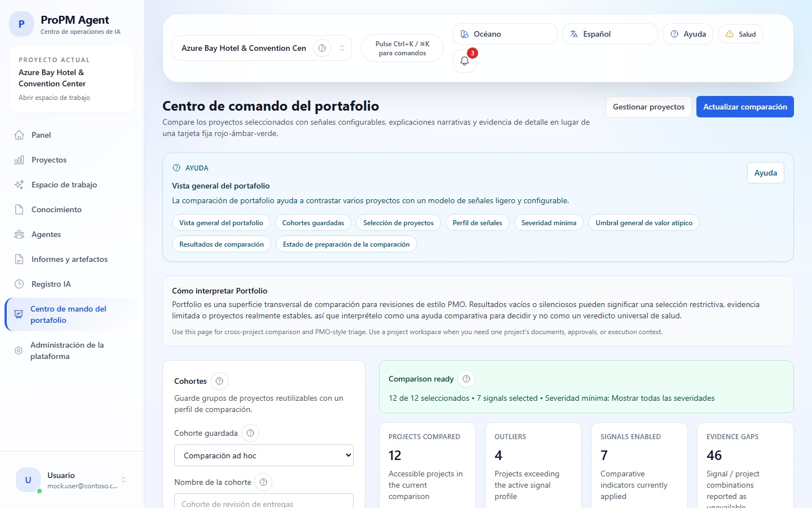Open the Océano theme selector
This screenshot has width=812, height=508.
[x=505, y=34]
